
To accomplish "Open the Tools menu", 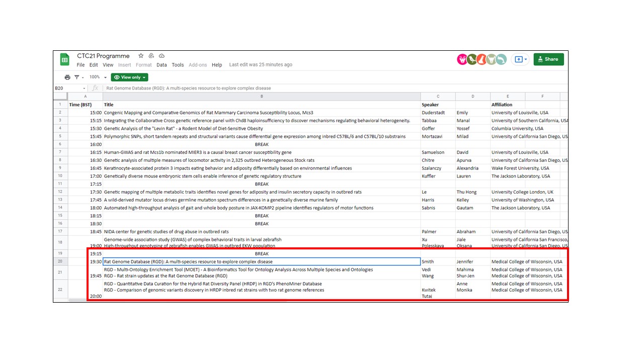I will tap(178, 65).
